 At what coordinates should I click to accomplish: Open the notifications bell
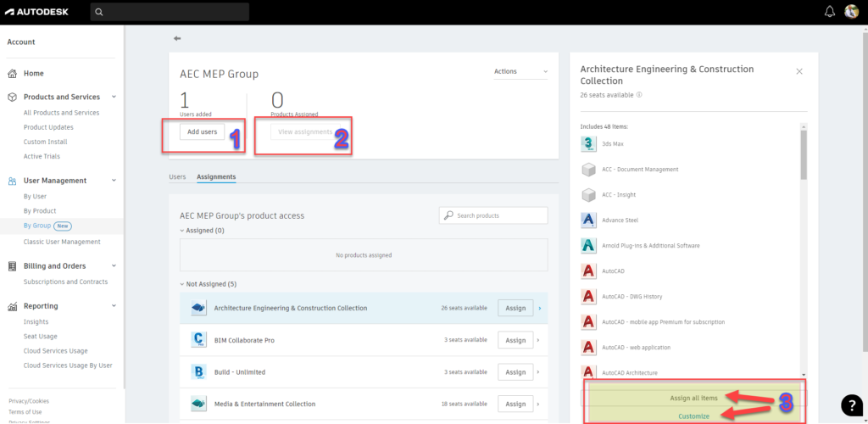tap(829, 12)
